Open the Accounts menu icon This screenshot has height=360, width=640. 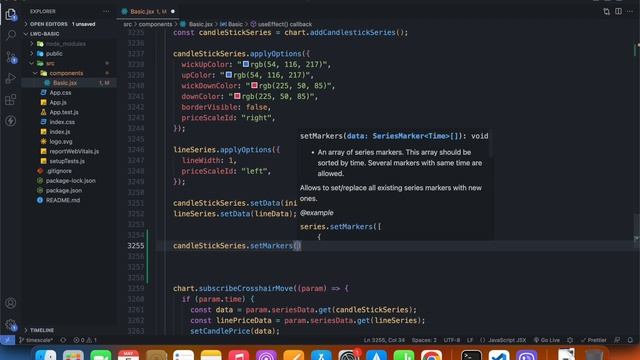[11, 303]
